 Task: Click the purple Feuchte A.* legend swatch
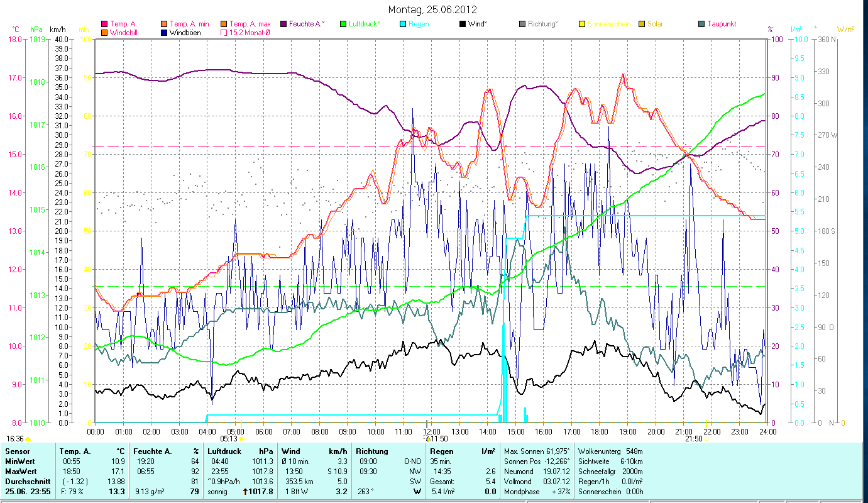pos(283,24)
